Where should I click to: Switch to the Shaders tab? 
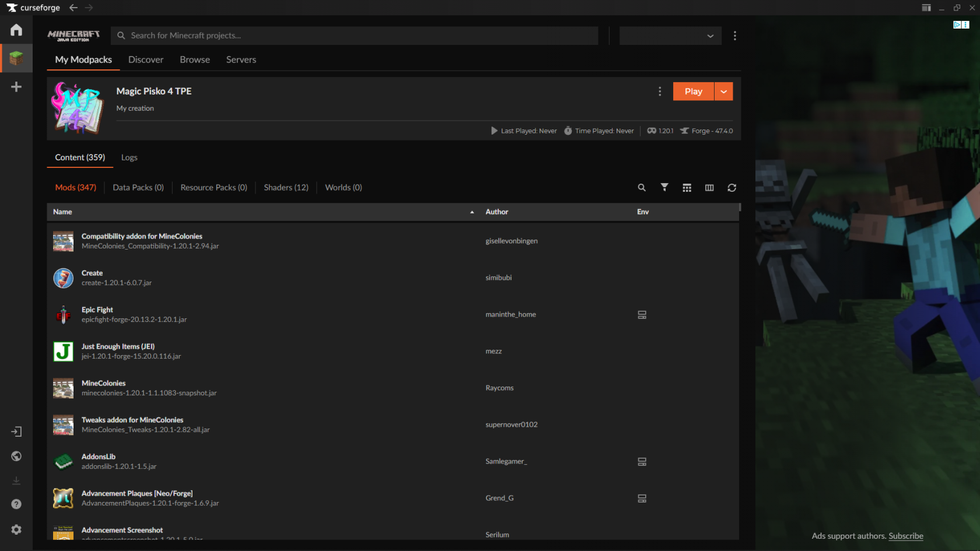tap(286, 187)
